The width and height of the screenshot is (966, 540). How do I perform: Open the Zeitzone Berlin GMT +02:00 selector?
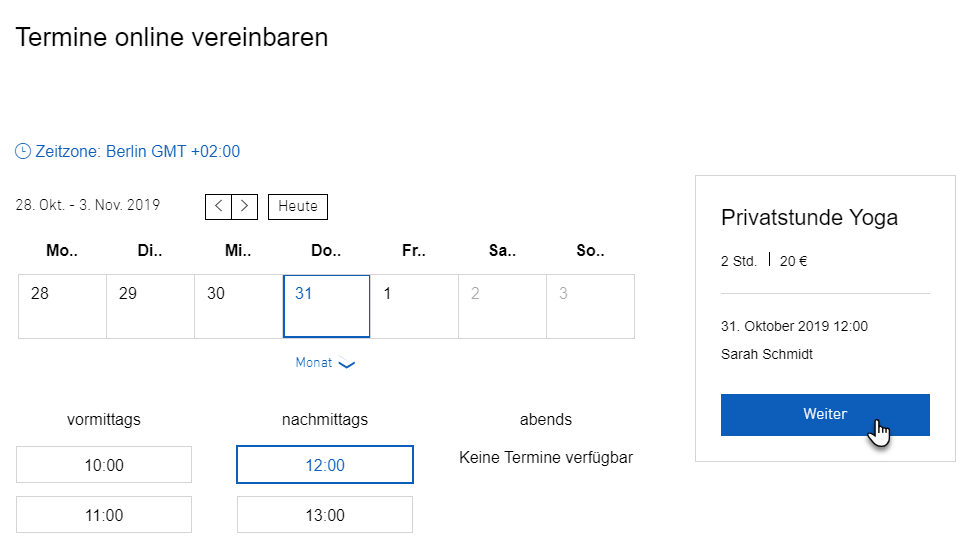click(x=128, y=151)
